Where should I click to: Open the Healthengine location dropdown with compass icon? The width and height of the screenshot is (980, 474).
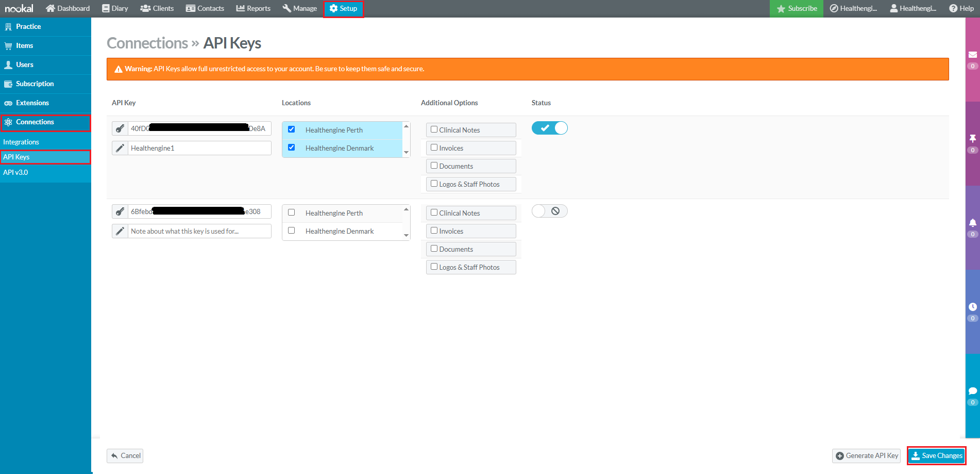(x=853, y=8)
